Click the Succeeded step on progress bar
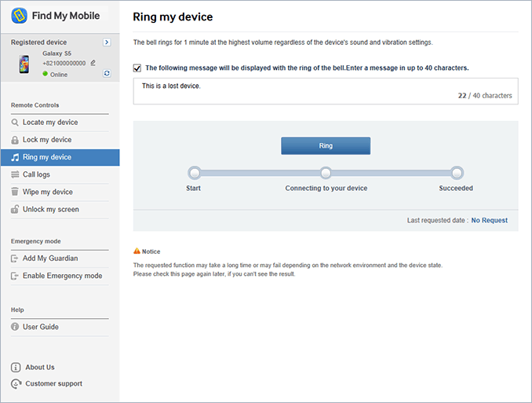 click(457, 173)
